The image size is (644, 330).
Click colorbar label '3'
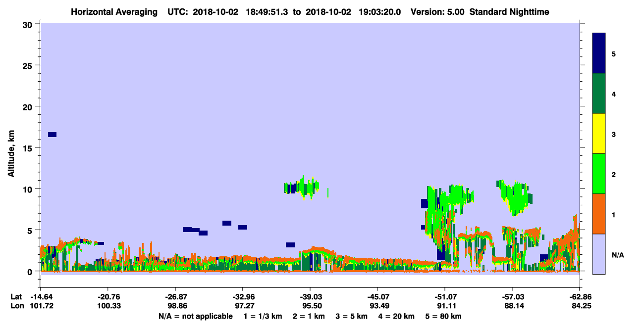tap(614, 134)
